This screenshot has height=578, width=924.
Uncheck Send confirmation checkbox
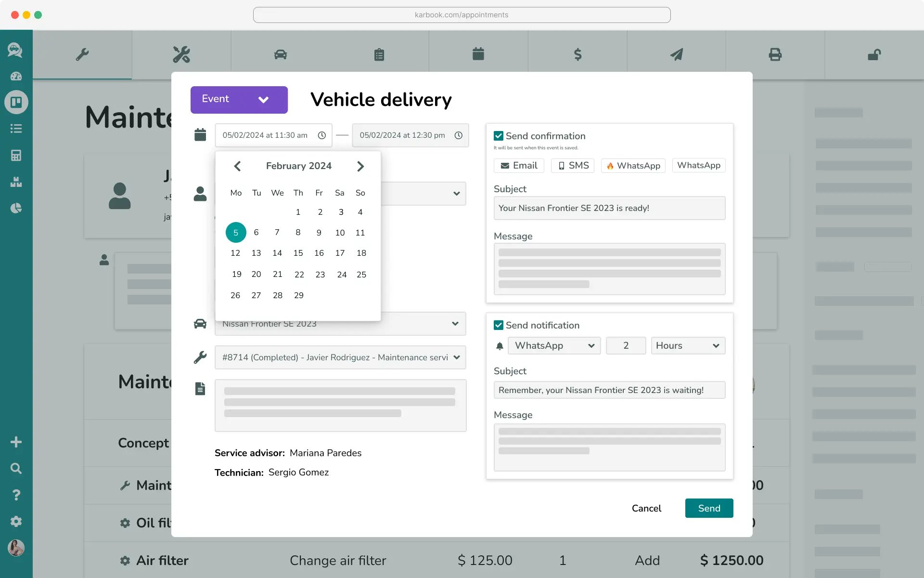(x=499, y=136)
